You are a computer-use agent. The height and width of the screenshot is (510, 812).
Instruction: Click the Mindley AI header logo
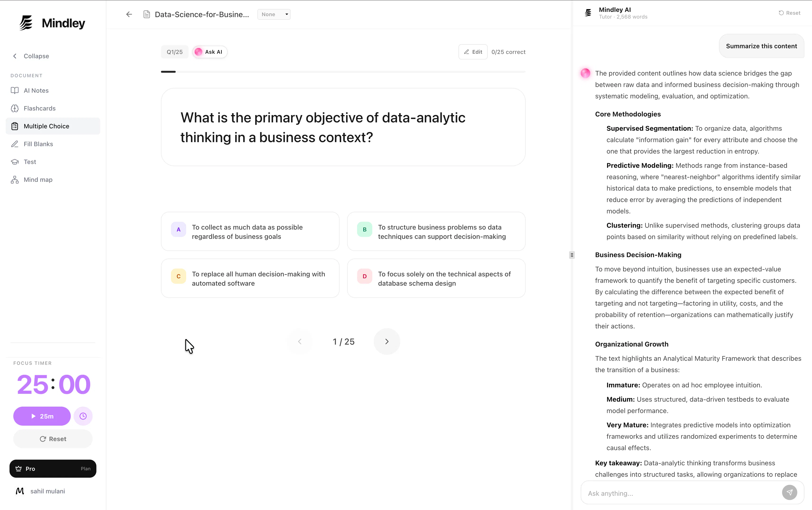pos(588,13)
